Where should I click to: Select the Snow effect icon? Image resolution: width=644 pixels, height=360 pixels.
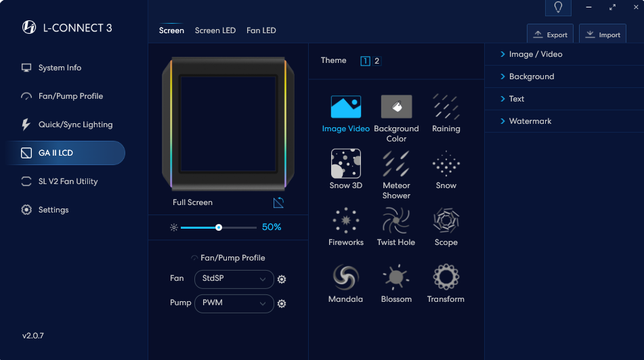446,163
